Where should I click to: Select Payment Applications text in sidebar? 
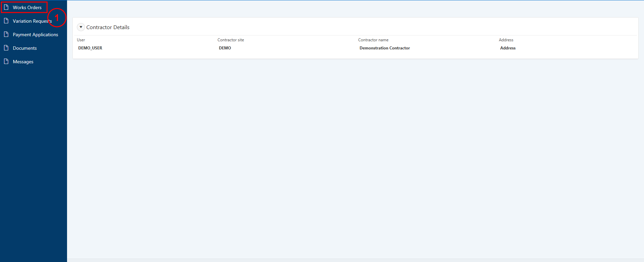pos(36,35)
